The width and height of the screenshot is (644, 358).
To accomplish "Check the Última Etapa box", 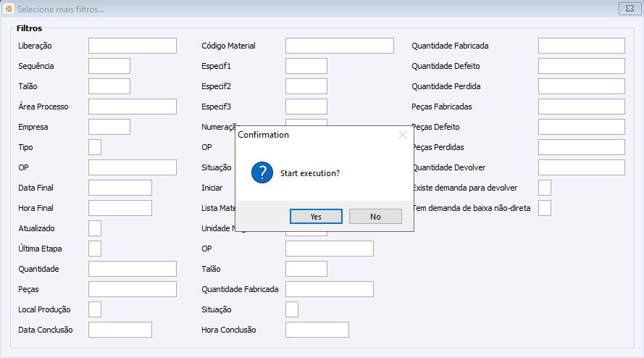I will coord(95,249).
